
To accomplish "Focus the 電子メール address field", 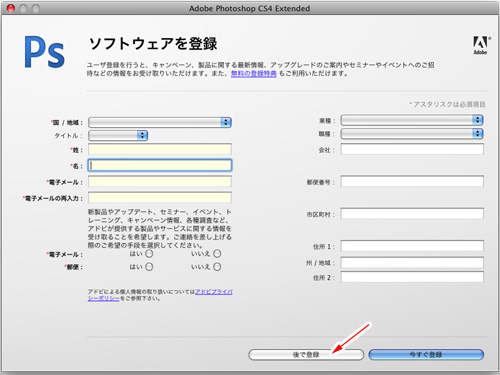I will (x=160, y=182).
